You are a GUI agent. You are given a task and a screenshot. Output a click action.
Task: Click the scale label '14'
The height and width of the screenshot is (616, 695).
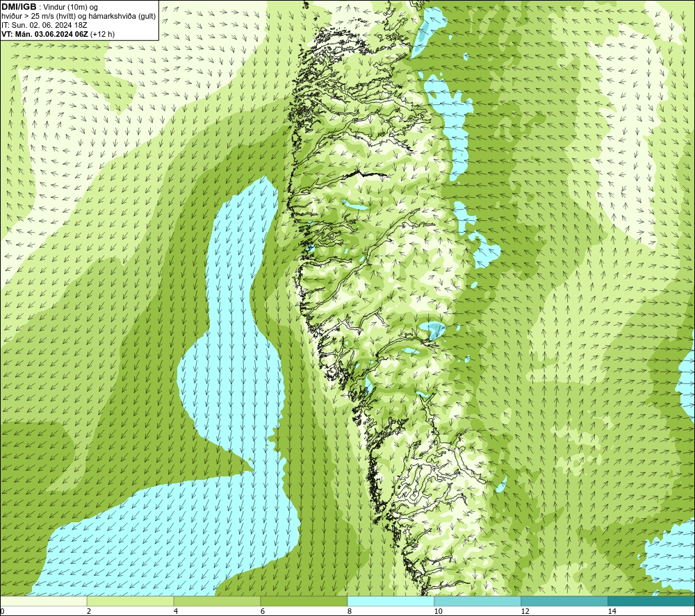click(x=612, y=612)
